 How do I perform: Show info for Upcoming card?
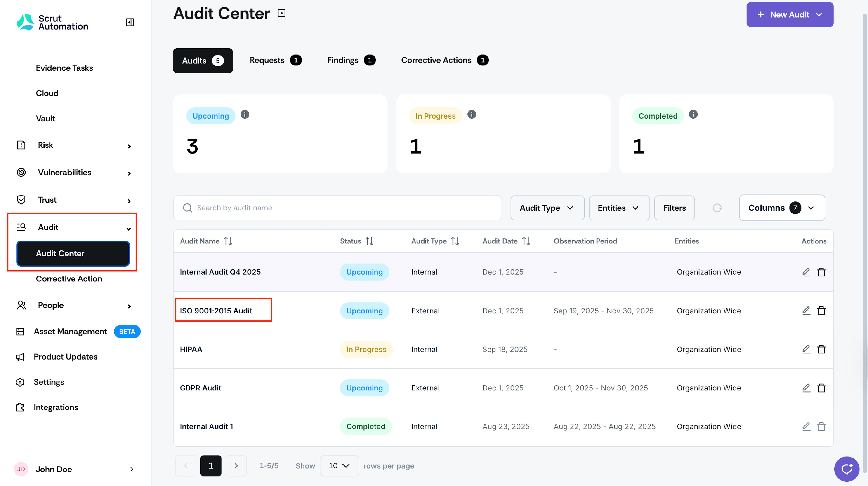pos(245,114)
